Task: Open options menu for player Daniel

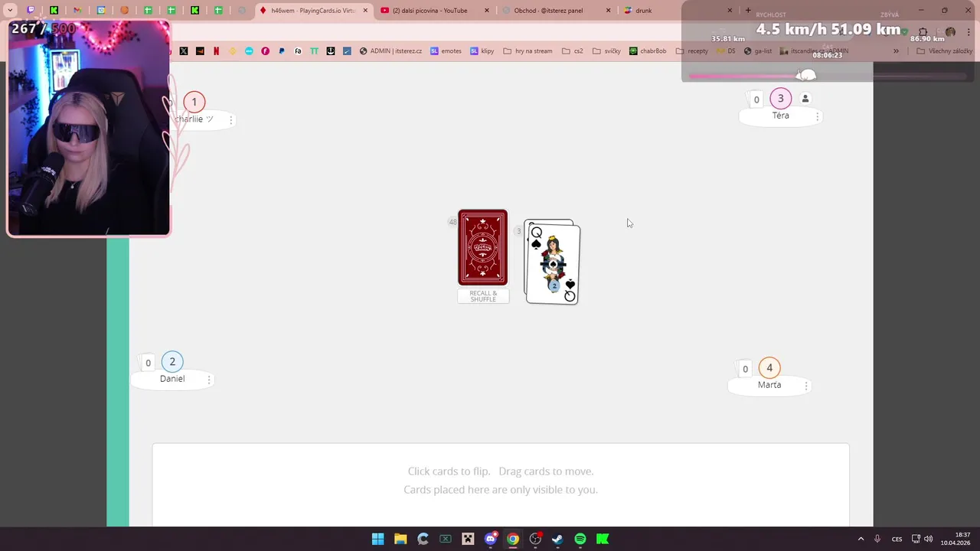Action: pyautogui.click(x=209, y=380)
